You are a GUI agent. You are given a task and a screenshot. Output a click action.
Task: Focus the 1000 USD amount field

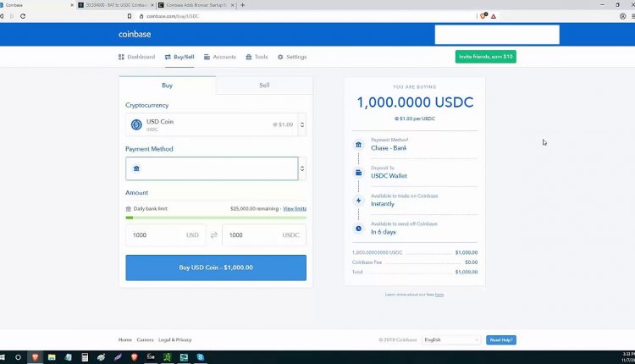tap(165, 235)
